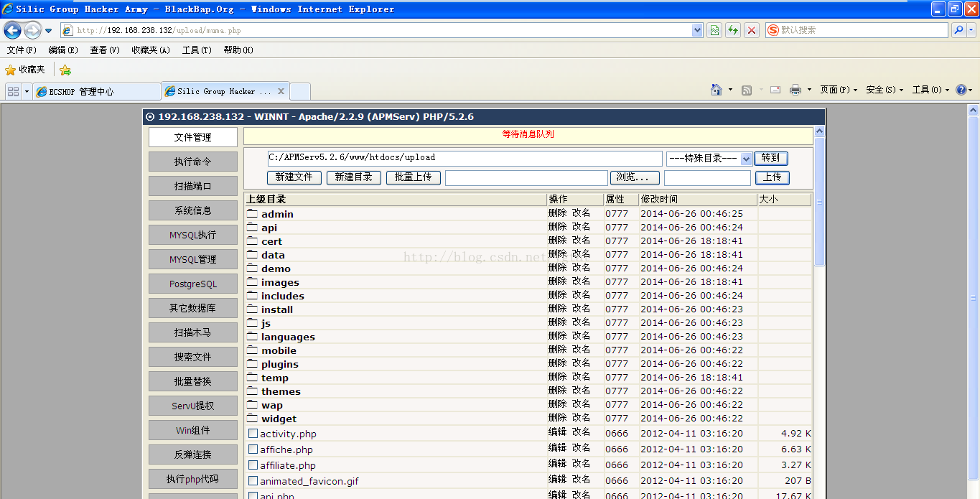
Task: Open the Quick Tabs grid icon
Action: (x=13, y=91)
